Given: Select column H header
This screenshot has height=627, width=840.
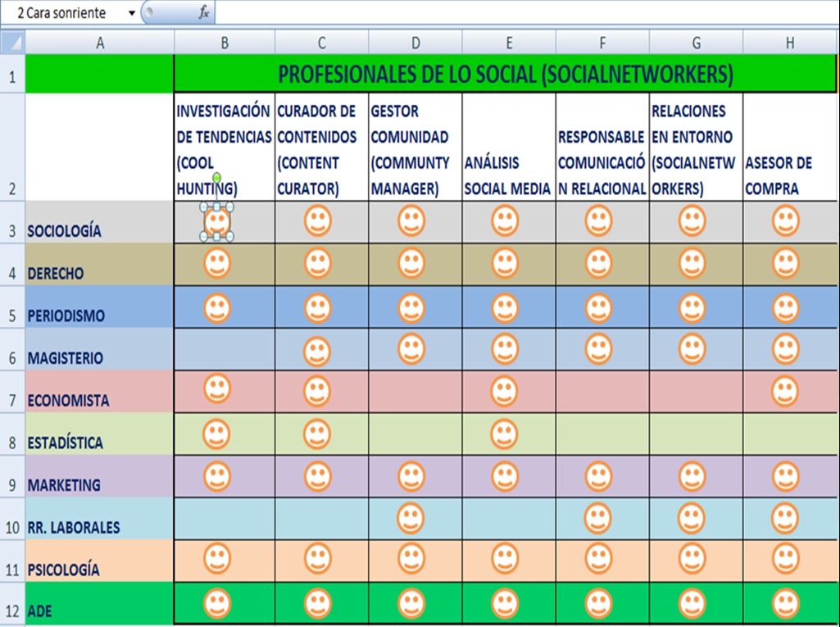Looking at the screenshot, I should click(790, 43).
